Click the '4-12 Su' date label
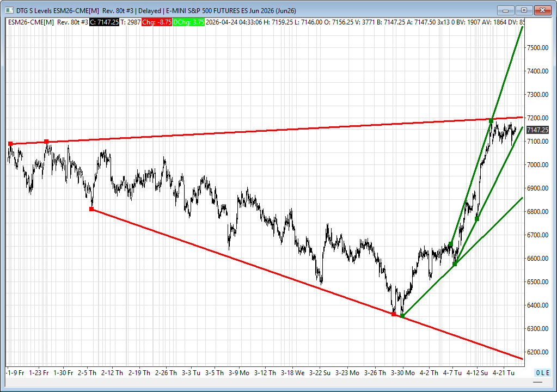This screenshot has height=392, width=557. [x=477, y=373]
